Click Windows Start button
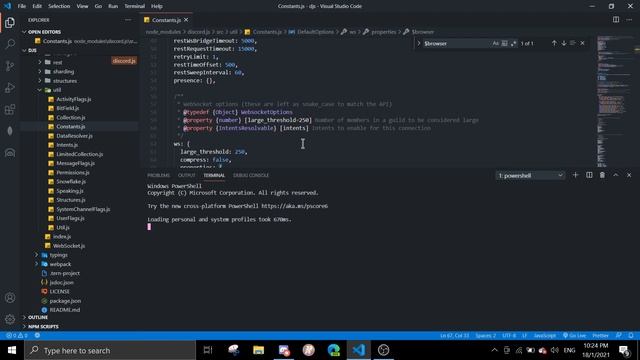The height and width of the screenshot is (360, 640). 12,350
